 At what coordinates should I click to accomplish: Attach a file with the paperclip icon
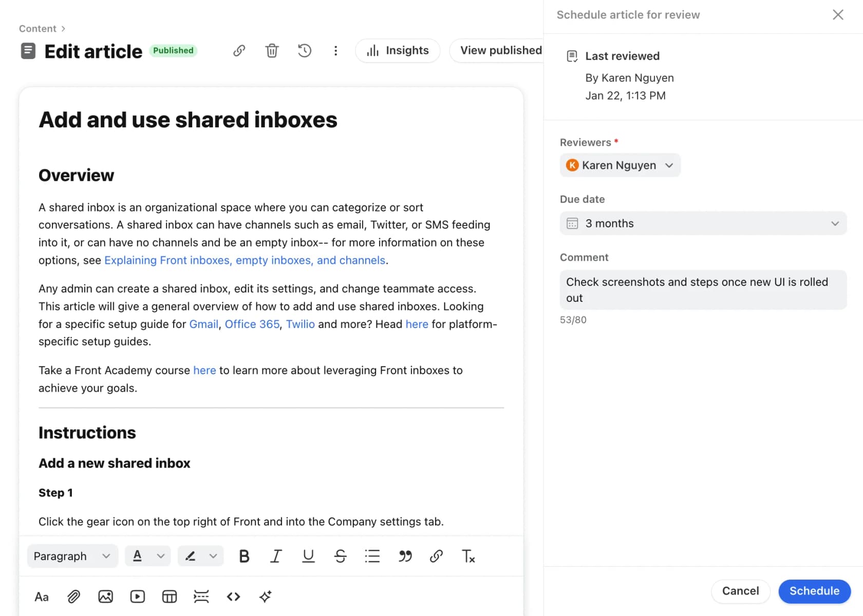[x=74, y=596]
